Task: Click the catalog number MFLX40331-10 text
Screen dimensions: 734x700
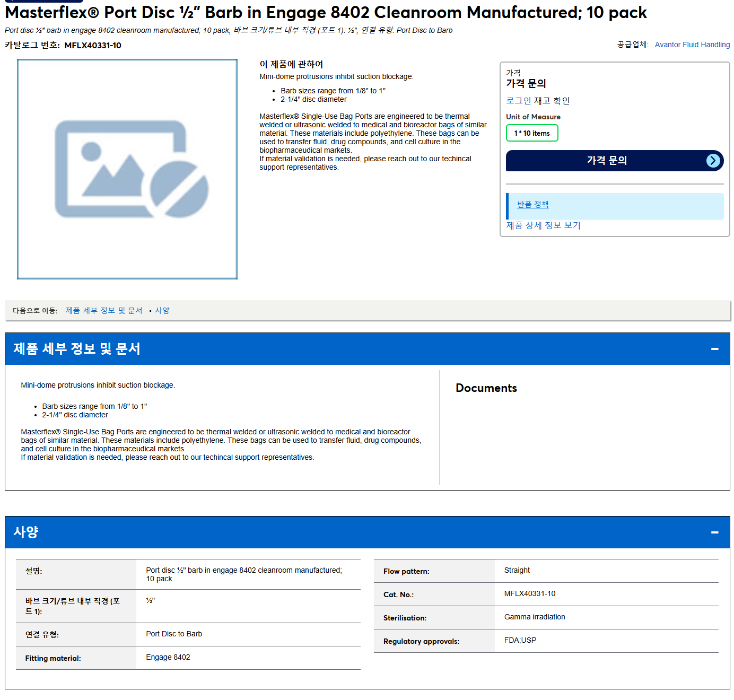Action: coord(93,46)
